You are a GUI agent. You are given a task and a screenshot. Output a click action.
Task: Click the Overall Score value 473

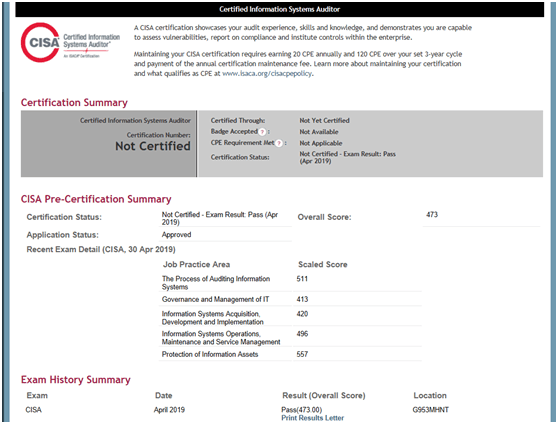click(x=432, y=214)
